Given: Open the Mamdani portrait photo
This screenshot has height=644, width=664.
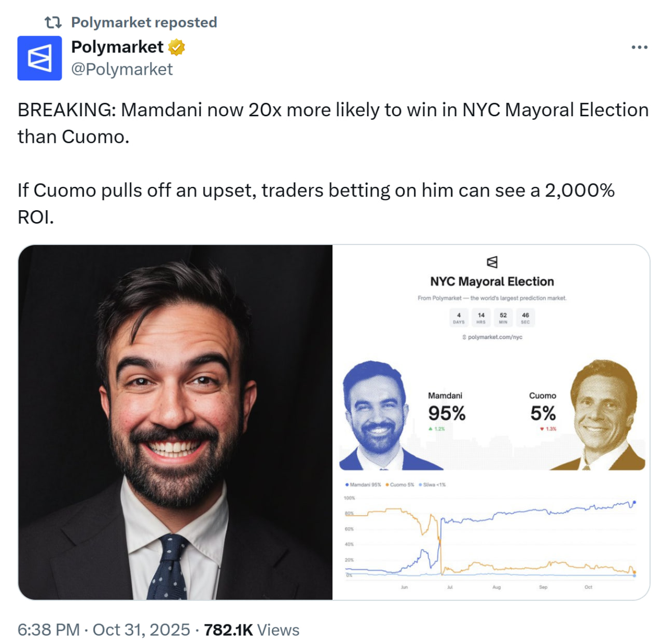Looking at the screenshot, I should (x=175, y=422).
